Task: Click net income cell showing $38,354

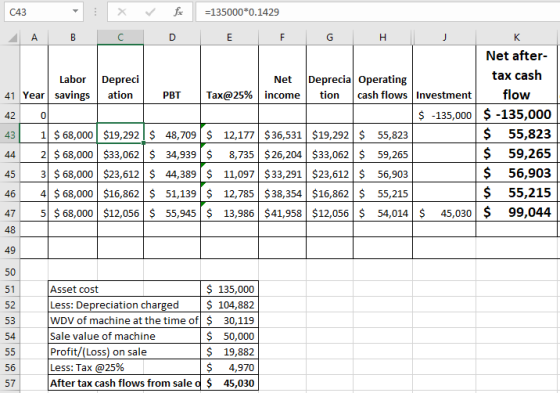Action: click(282, 193)
